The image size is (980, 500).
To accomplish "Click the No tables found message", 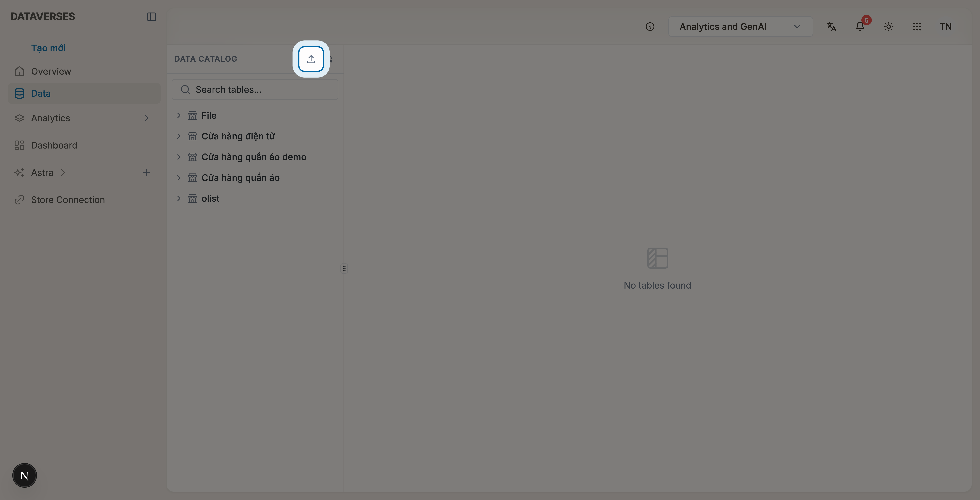I will pyautogui.click(x=657, y=285).
